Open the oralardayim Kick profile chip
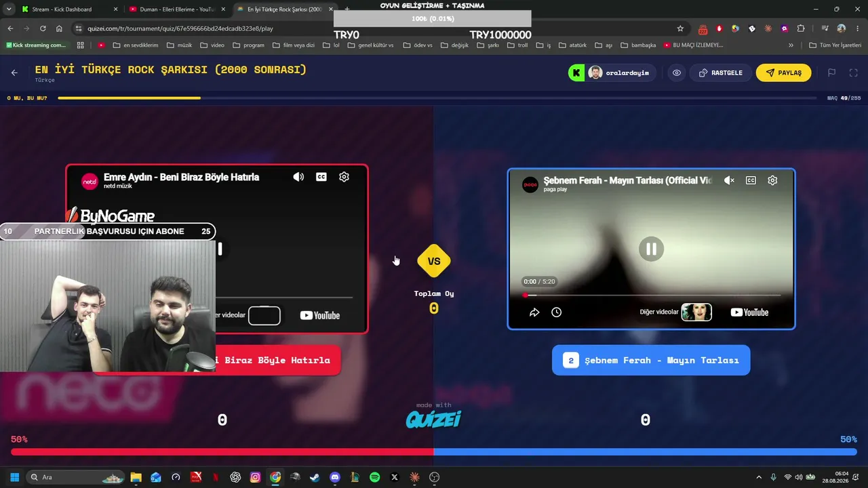868x488 pixels. pos(612,73)
